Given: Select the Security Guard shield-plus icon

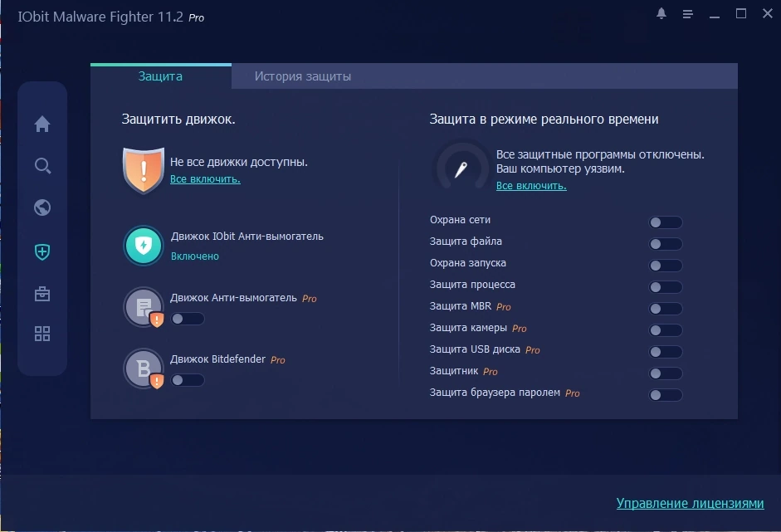Looking at the screenshot, I should (42, 252).
